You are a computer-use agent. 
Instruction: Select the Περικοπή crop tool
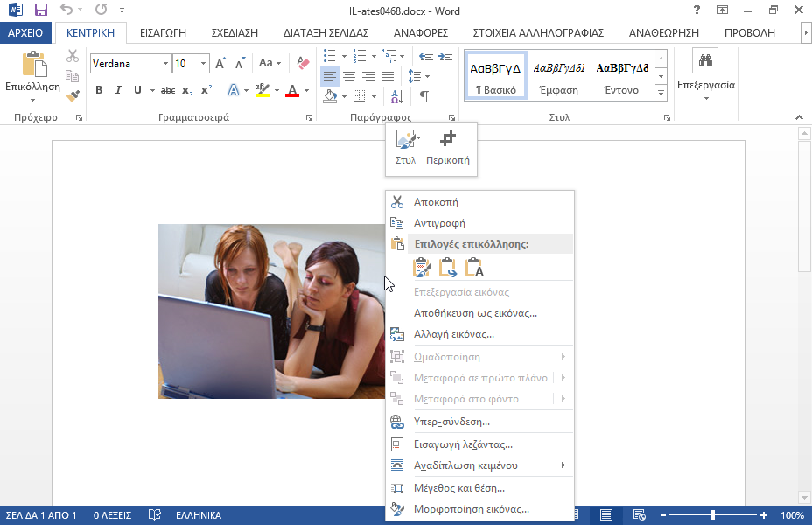pyautogui.click(x=448, y=148)
